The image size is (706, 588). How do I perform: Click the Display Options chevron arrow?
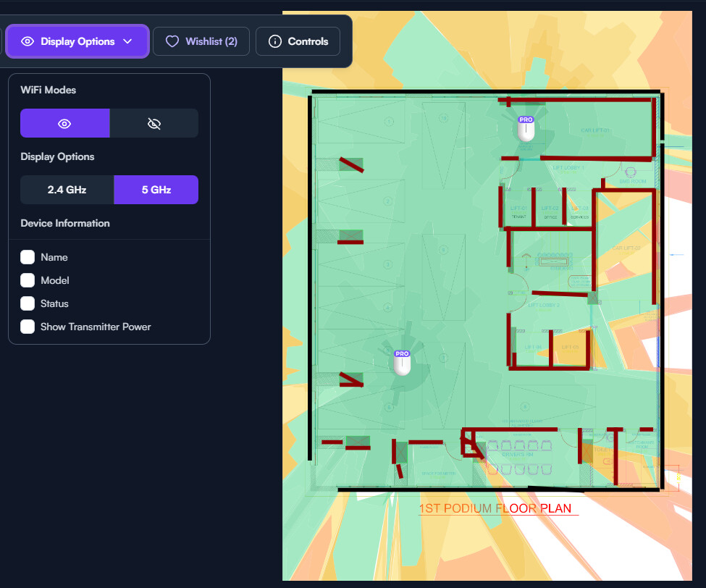128,41
